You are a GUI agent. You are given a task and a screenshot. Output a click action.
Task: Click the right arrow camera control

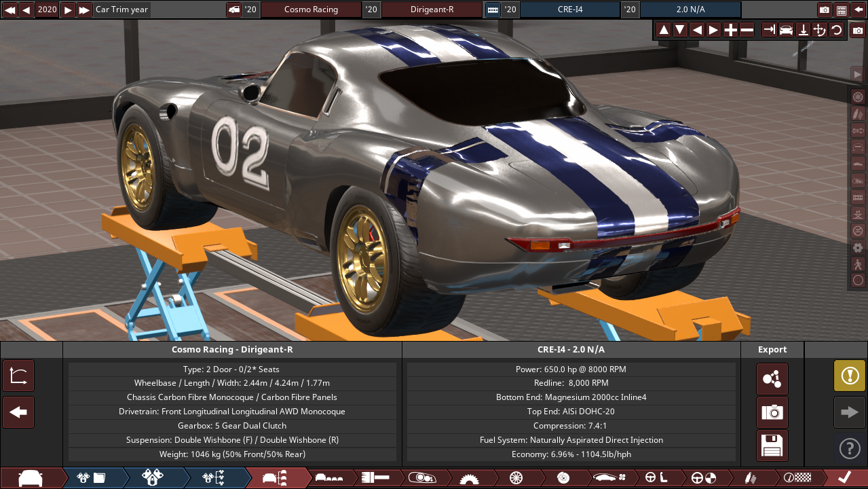pyautogui.click(x=713, y=30)
